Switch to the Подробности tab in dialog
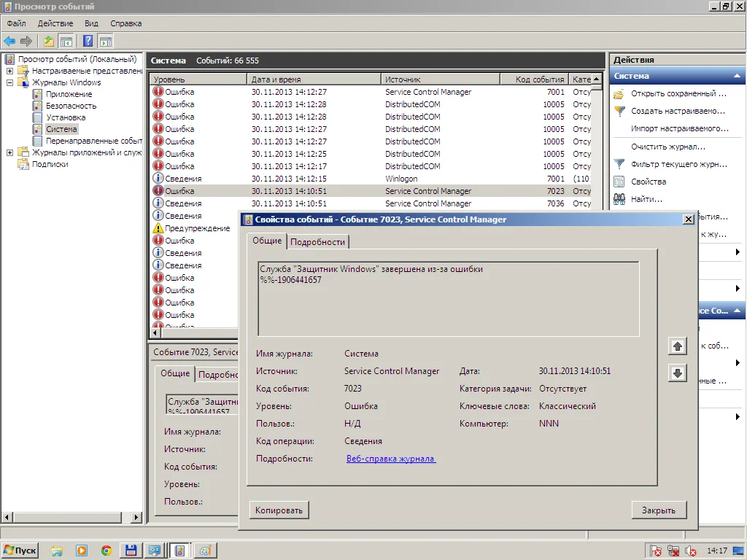Screen dimensions: 747x560 point(317,242)
